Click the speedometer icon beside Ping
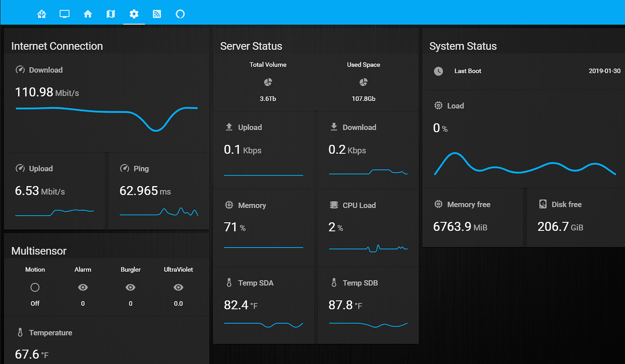The image size is (625, 364). (124, 168)
